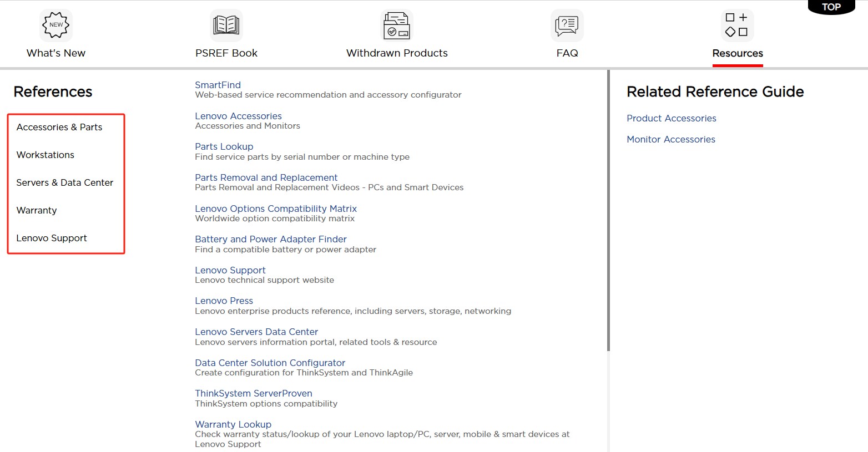
Task: Open the SmartFind link
Action: tap(218, 85)
